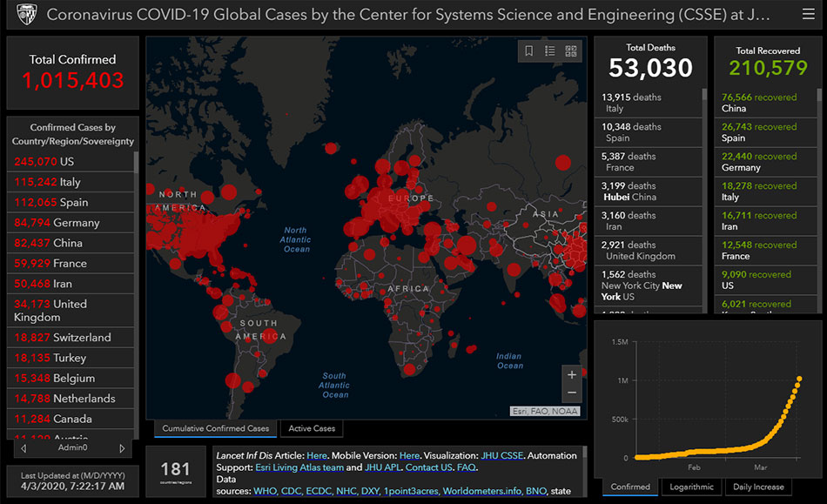Click Germany 22,440 recovered entry
This screenshot has width=827, height=504.
[766, 162]
